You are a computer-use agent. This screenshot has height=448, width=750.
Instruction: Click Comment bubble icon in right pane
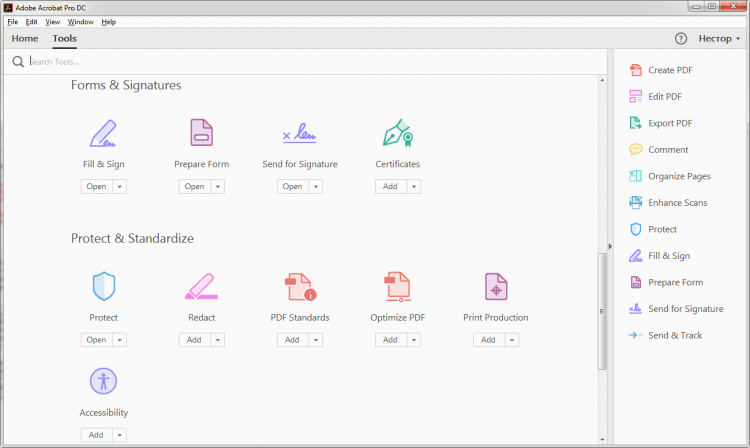click(635, 150)
